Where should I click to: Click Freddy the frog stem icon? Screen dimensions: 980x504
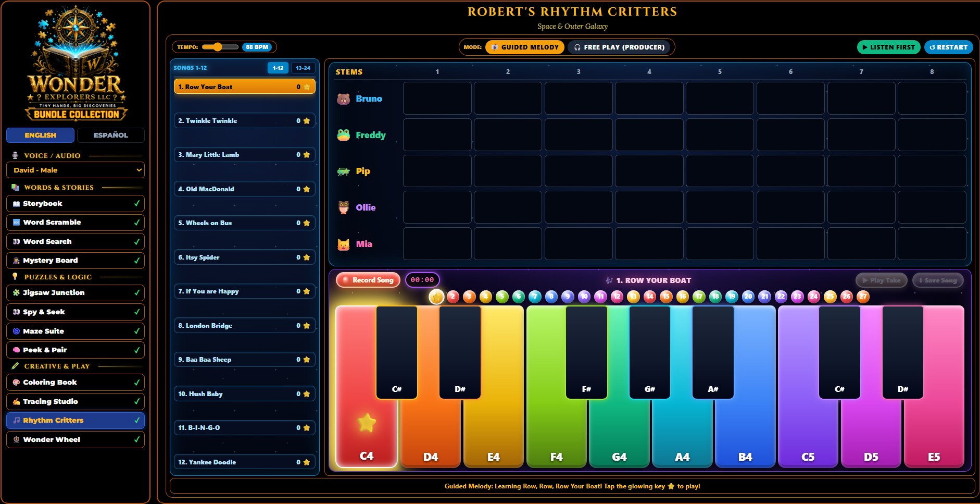pos(343,135)
